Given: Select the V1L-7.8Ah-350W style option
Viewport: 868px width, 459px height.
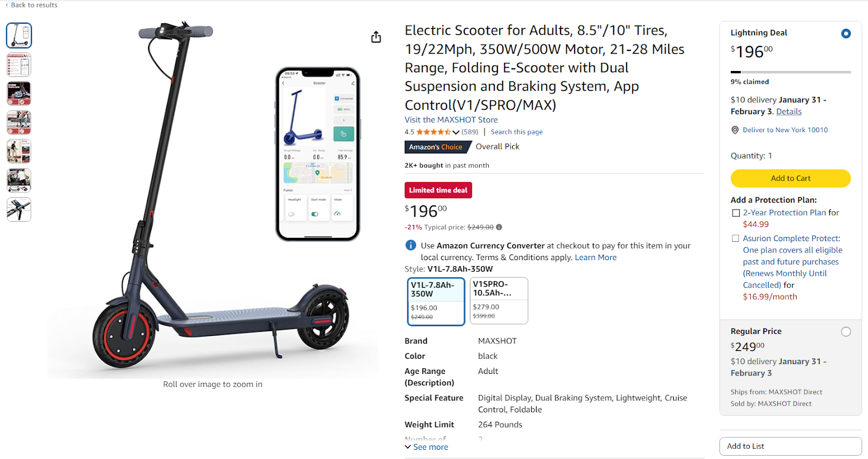Looking at the screenshot, I should [436, 301].
